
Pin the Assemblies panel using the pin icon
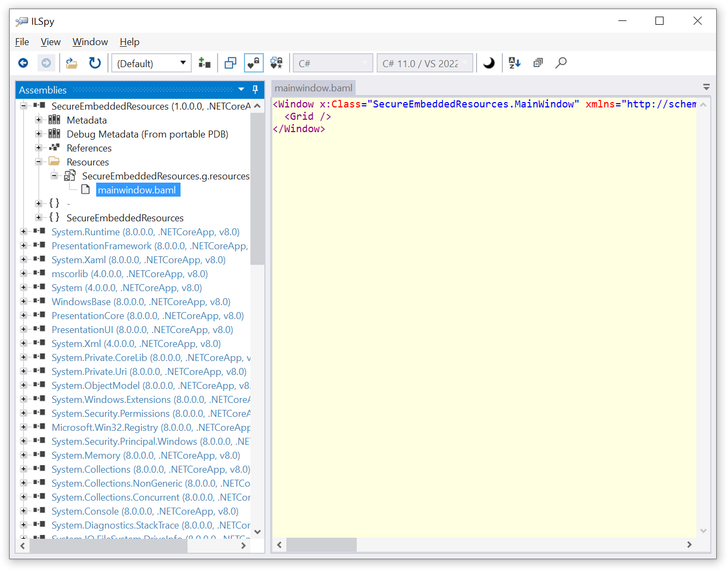click(255, 89)
